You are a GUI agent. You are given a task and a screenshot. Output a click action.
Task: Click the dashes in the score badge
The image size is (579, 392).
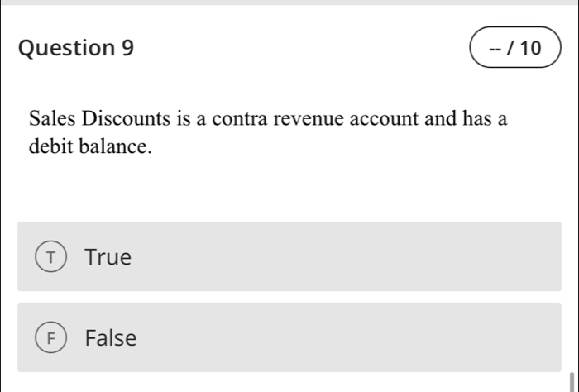click(x=495, y=48)
